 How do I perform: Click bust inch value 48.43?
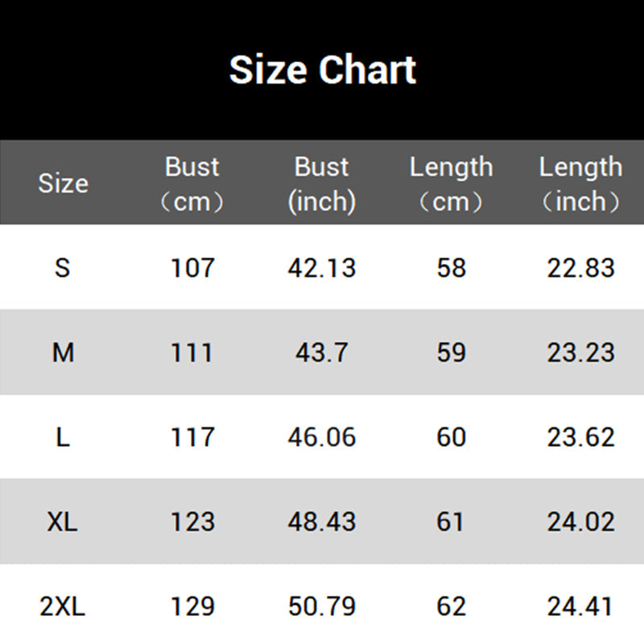322,522
